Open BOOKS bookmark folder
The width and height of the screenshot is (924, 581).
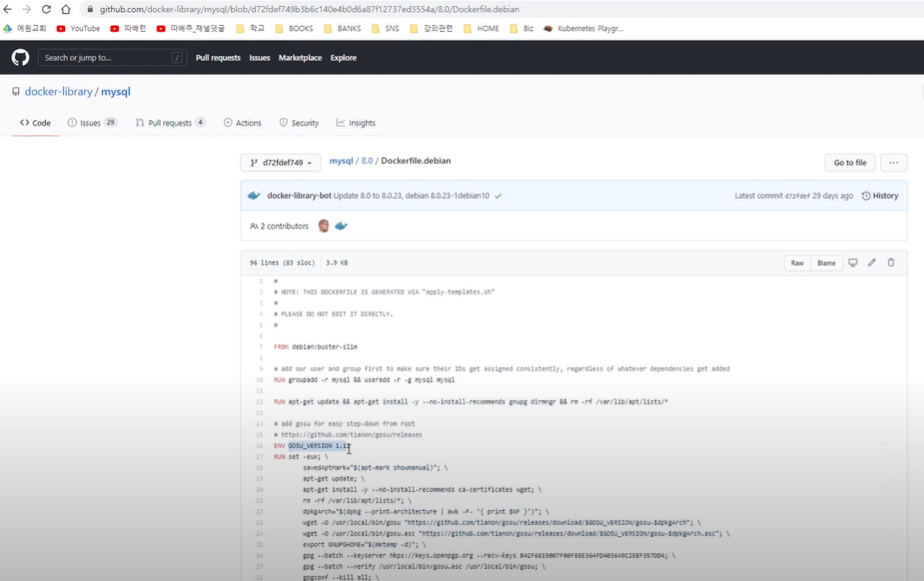(x=294, y=29)
